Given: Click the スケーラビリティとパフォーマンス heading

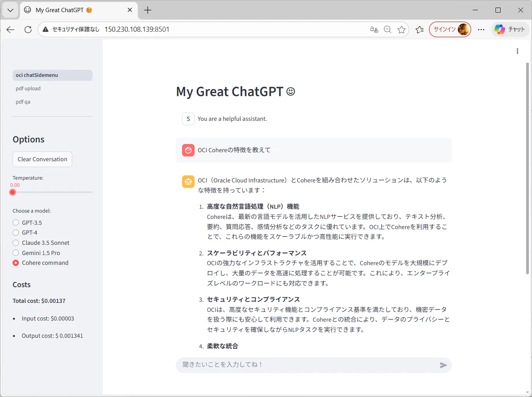Looking at the screenshot, I should 257,253.
